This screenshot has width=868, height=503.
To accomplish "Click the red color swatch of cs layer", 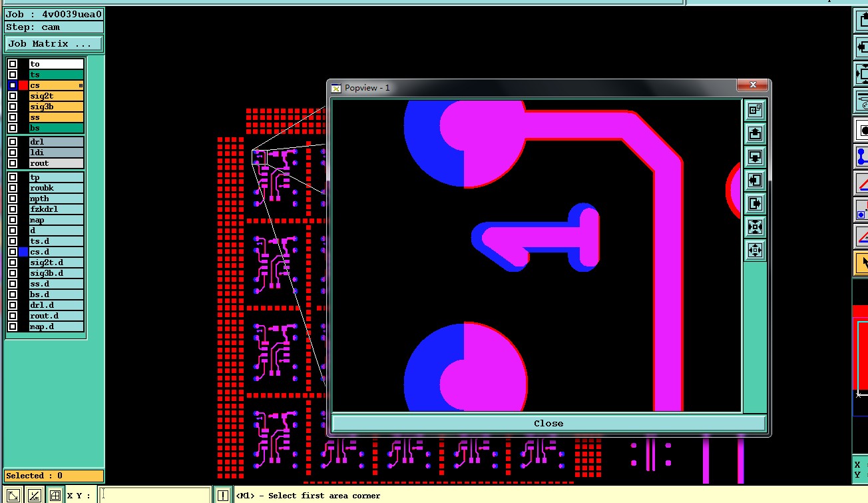I will click(x=23, y=85).
